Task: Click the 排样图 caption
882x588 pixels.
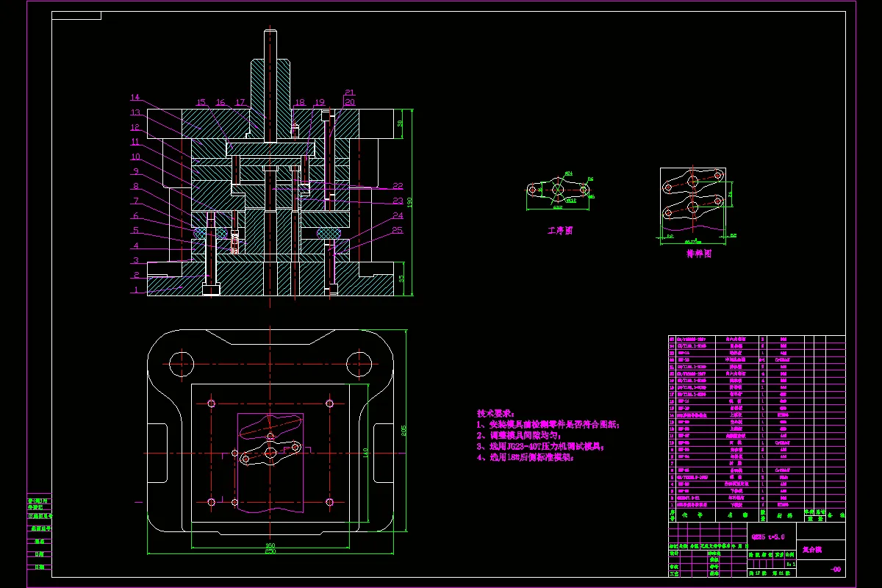Action: click(699, 254)
